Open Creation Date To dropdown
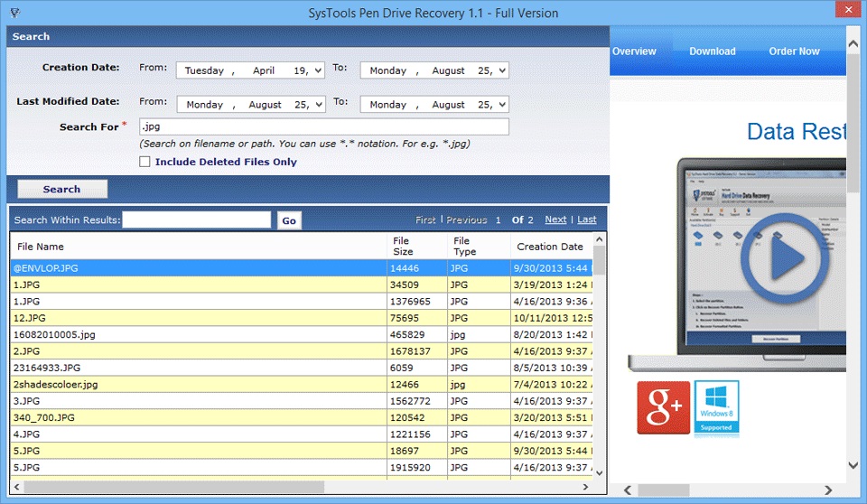The image size is (867, 504). click(502, 70)
